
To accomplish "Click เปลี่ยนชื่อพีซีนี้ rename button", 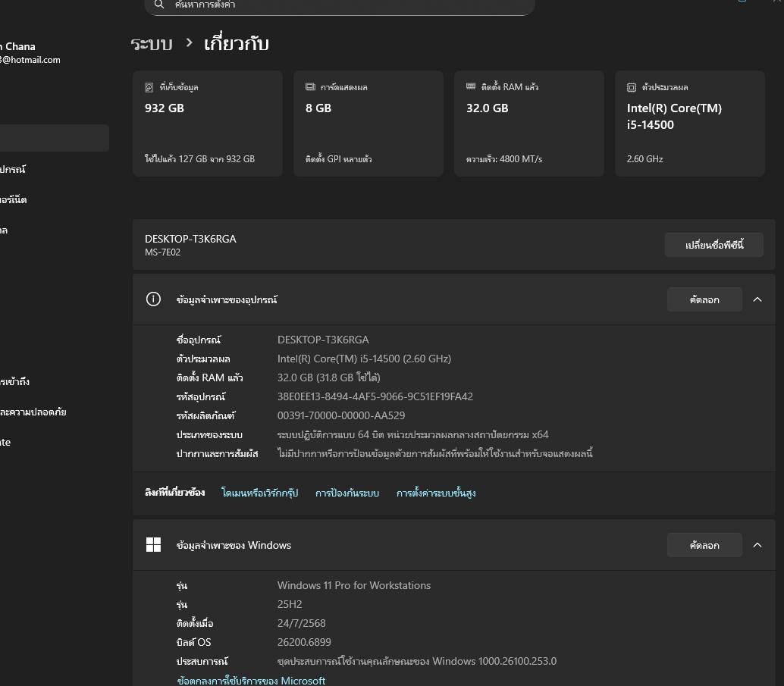I will pyautogui.click(x=713, y=245).
